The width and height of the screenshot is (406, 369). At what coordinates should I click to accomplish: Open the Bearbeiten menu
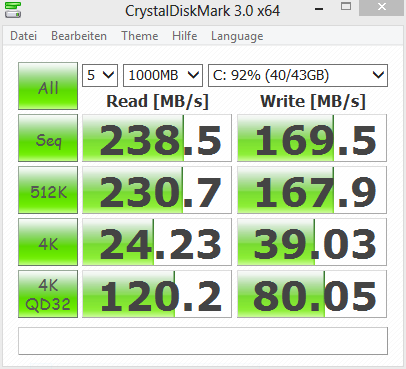(x=79, y=36)
